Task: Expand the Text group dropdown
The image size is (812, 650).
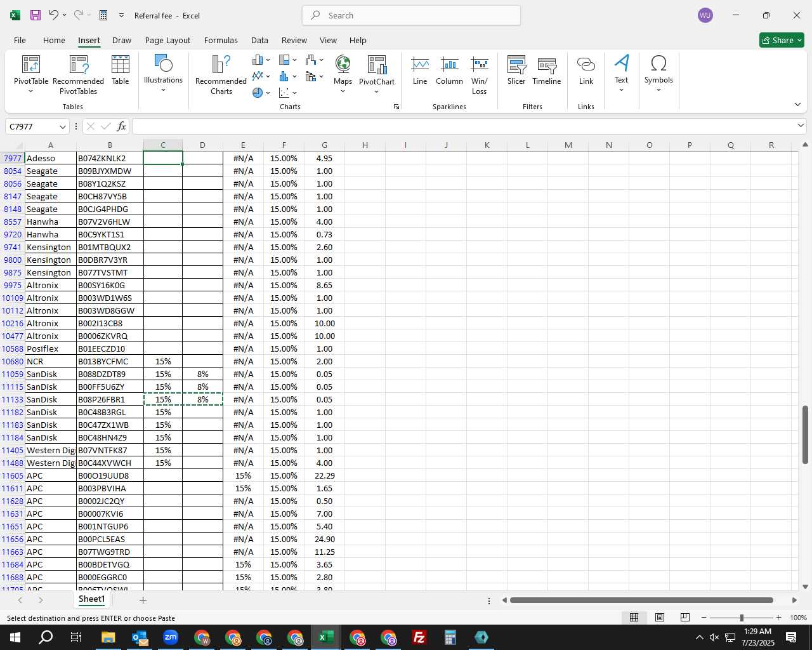Action: coord(621,90)
